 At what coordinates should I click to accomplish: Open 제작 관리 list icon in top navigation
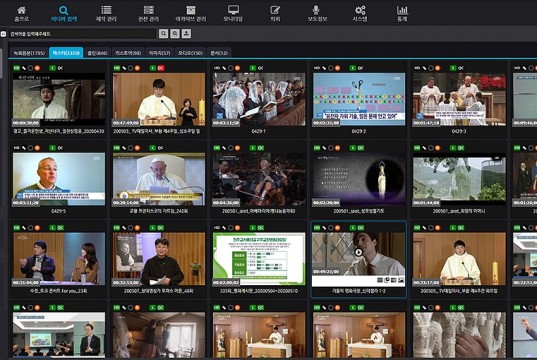click(x=106, y=10)
